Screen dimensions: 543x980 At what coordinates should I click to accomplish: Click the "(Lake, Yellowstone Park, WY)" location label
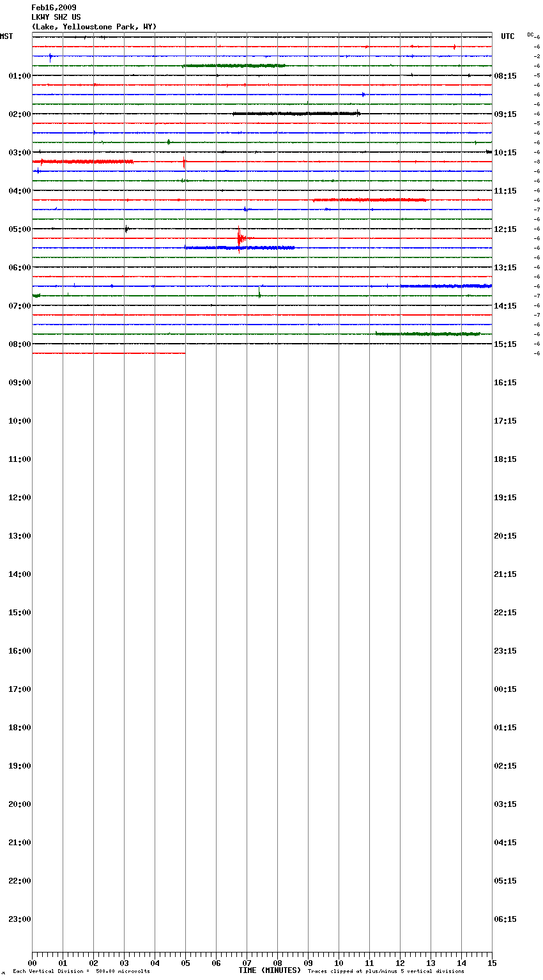[94, 27]
